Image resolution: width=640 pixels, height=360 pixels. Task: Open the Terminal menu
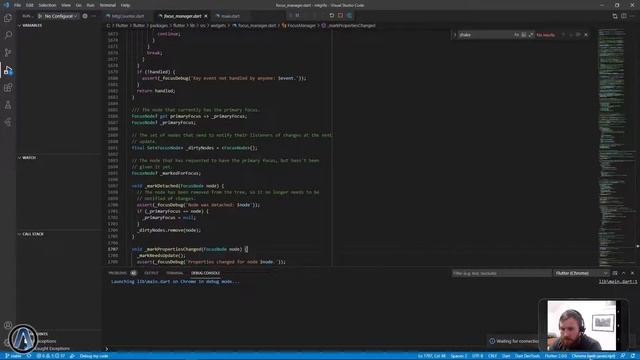(108, 5)
